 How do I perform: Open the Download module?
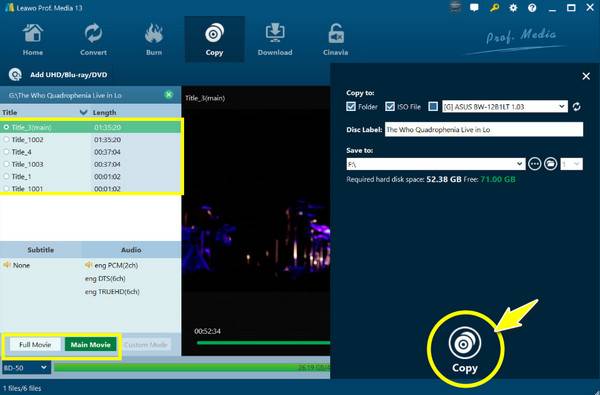click(275, 40)
